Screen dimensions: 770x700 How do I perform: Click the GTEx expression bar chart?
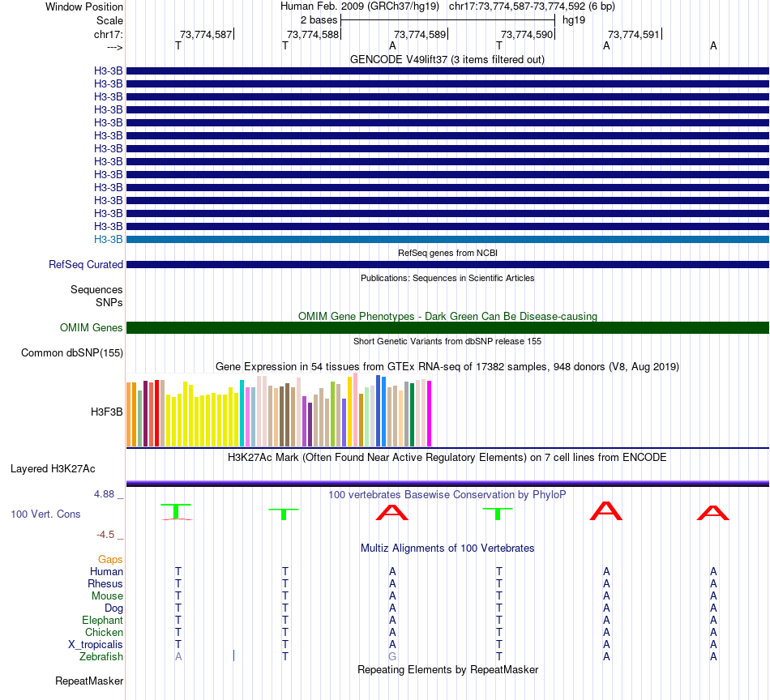click(x=279, y=411)
